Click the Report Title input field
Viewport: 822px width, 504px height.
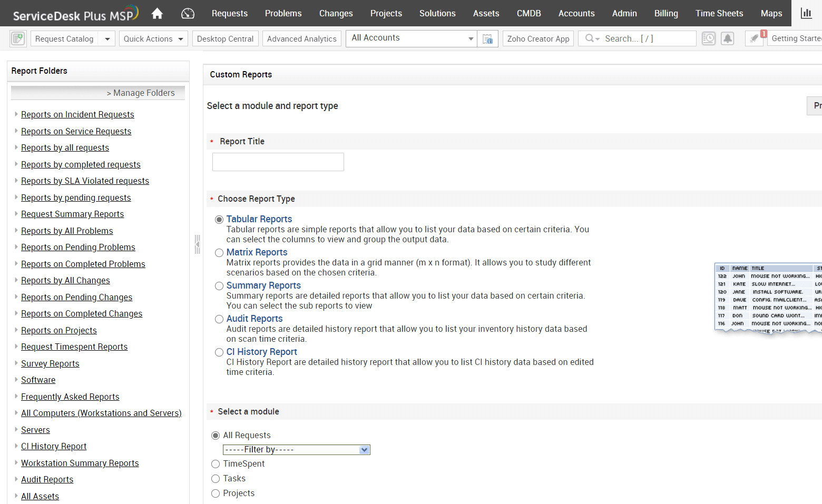[278, 162]
